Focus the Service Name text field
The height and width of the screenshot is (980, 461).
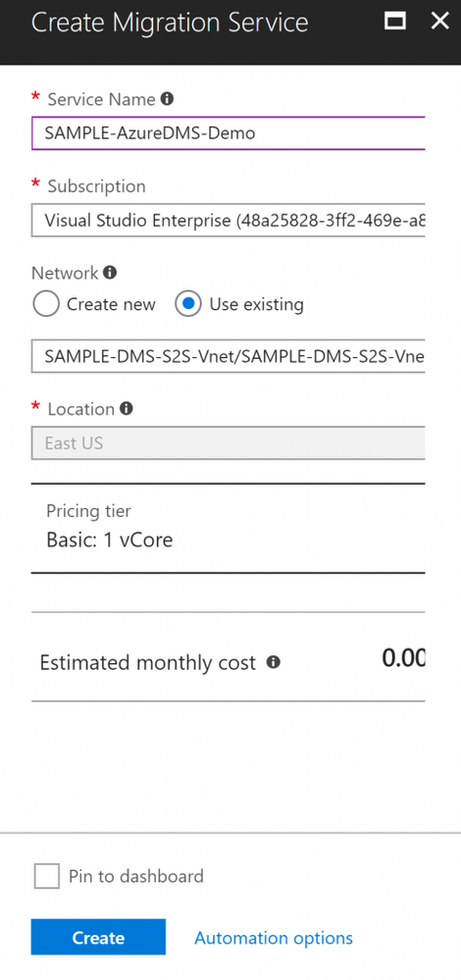(x=228, y=133)
